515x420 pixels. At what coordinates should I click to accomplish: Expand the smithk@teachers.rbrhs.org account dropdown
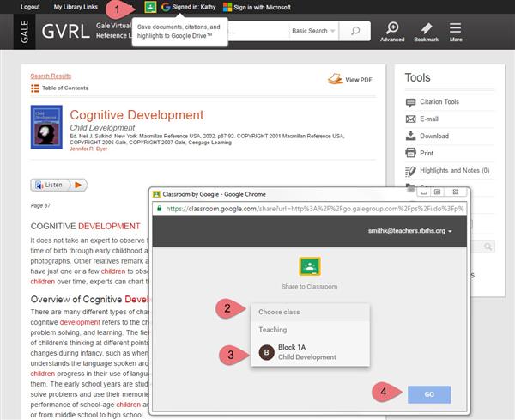(x=410, y=231)
